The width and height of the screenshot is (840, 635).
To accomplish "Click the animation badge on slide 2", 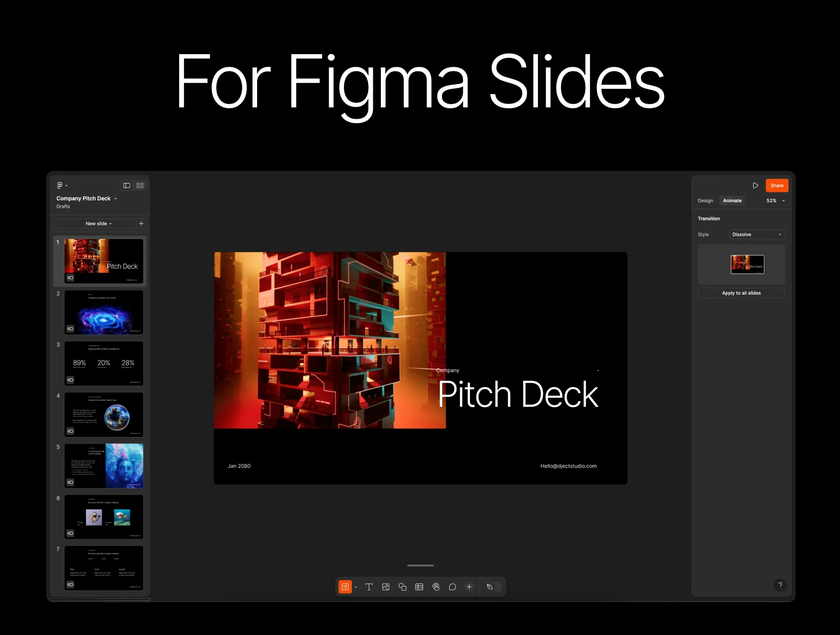I will pos(70,329).
